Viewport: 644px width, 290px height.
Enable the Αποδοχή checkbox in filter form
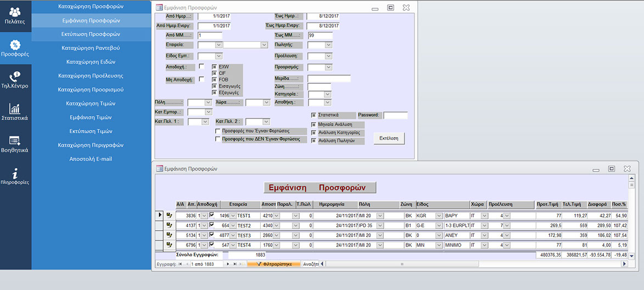[x=201, y=66]
